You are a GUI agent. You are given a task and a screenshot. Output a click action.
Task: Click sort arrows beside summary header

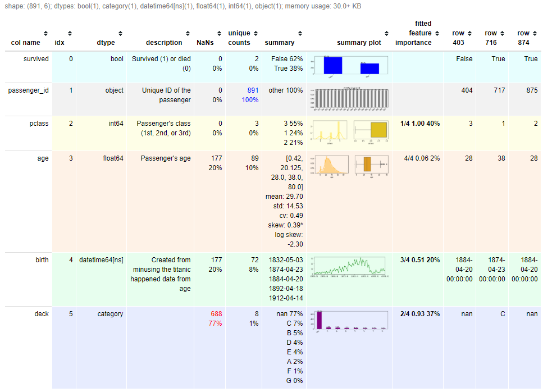(x=300, y=33)
